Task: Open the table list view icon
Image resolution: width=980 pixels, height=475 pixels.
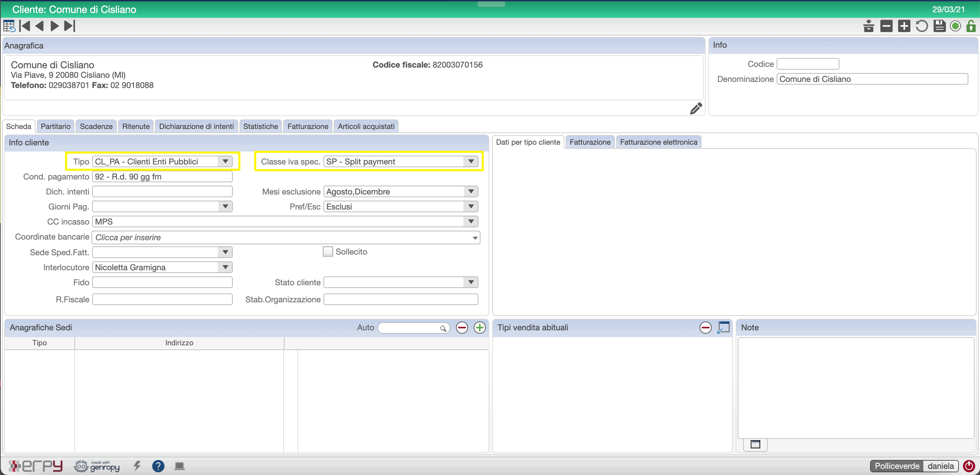Action: (9, 26)
